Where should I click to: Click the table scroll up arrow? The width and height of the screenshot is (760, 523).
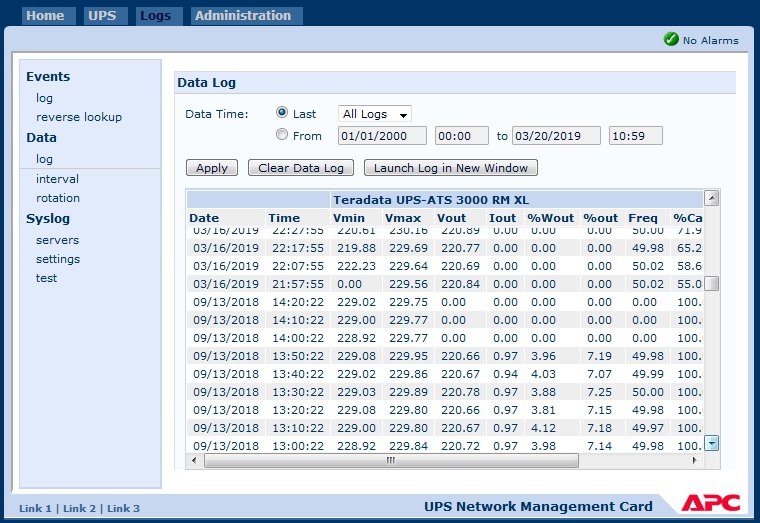click(712, 198)
